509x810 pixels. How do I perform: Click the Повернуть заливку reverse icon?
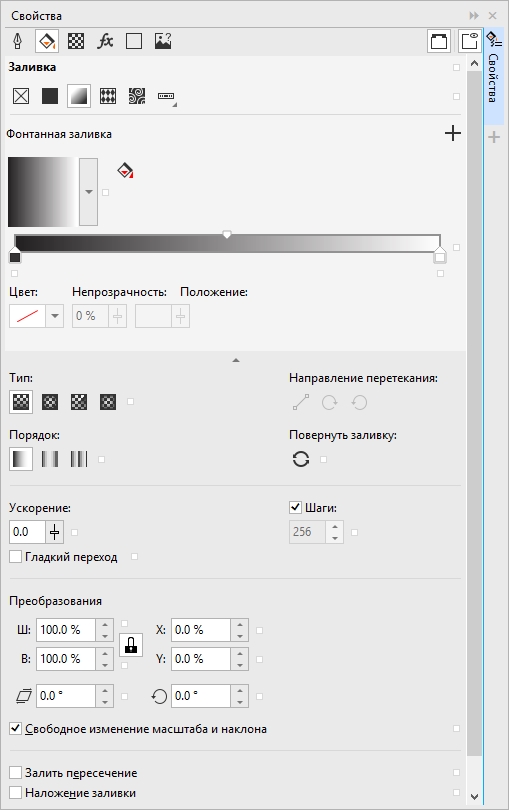(301, 459)
